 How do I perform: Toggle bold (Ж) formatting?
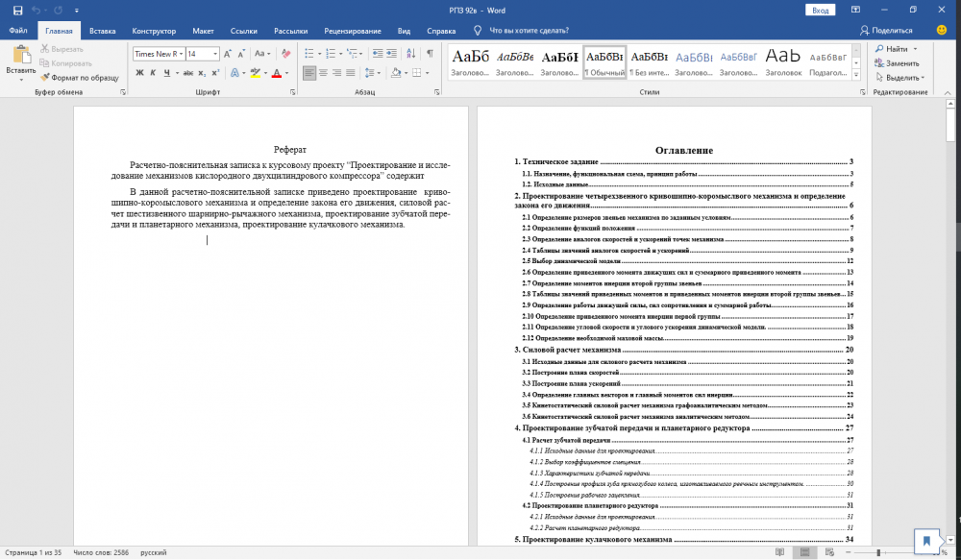138,73
